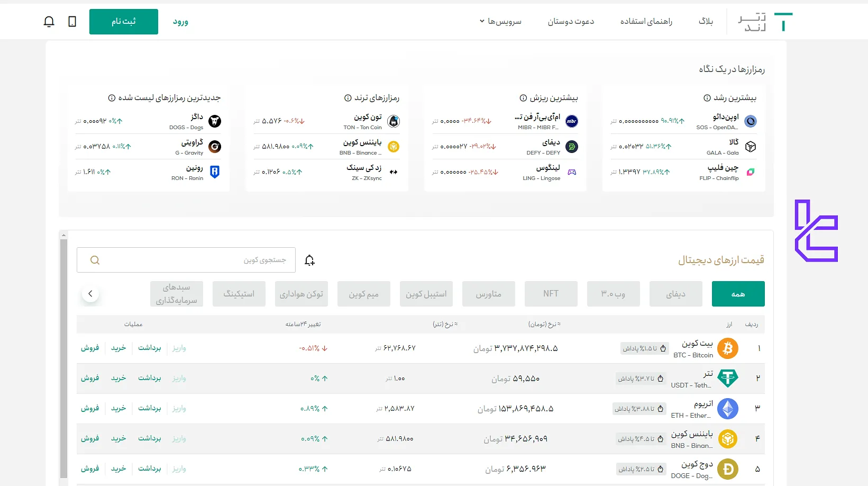
Task: Click the GALA icon in the top growth card
Action: (x=751, y=147)
